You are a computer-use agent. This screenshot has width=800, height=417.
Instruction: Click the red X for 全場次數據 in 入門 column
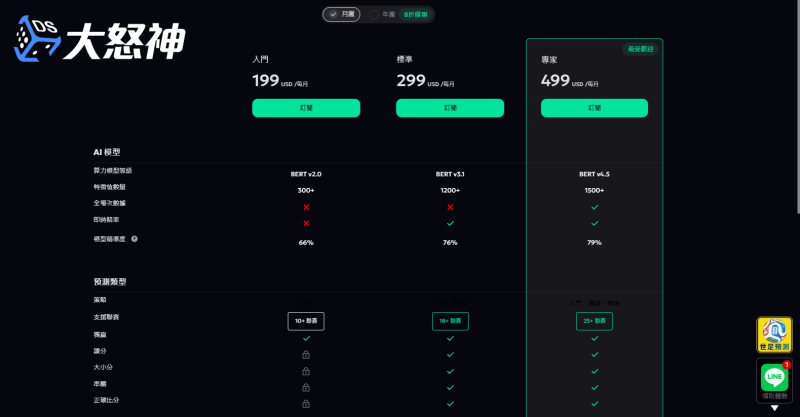[x=306, y=207]
